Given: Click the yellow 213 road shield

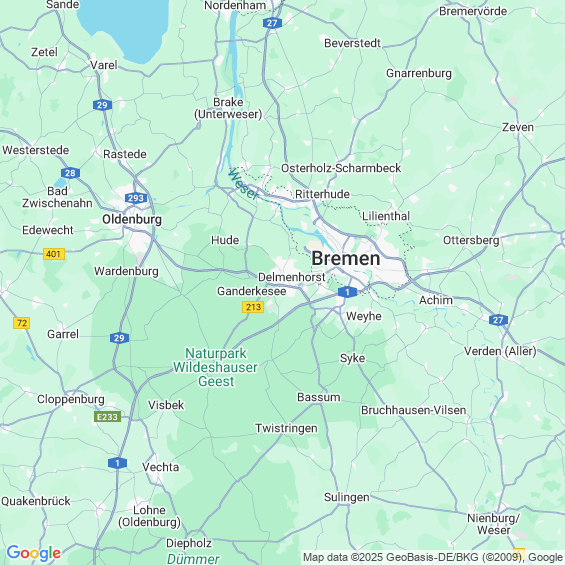Looking at the screenshot, I should tap(253, 307).
